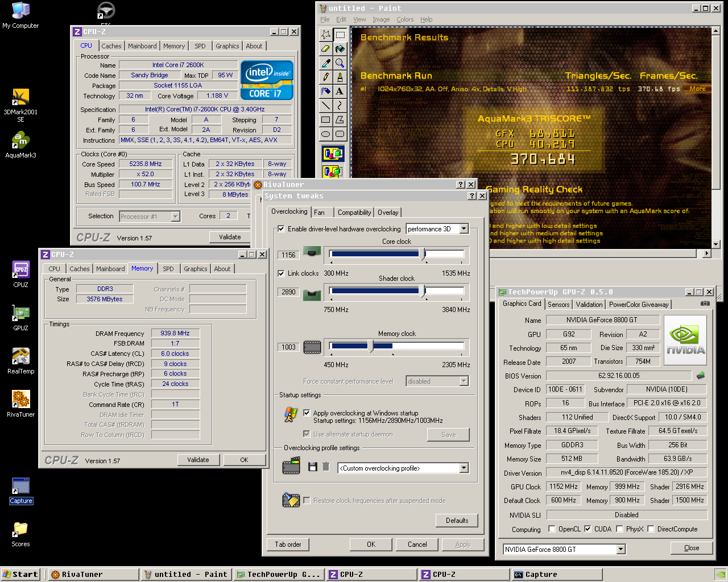Open the Image menu in Paint
This screenshot has height=582, width=728.
381,19
